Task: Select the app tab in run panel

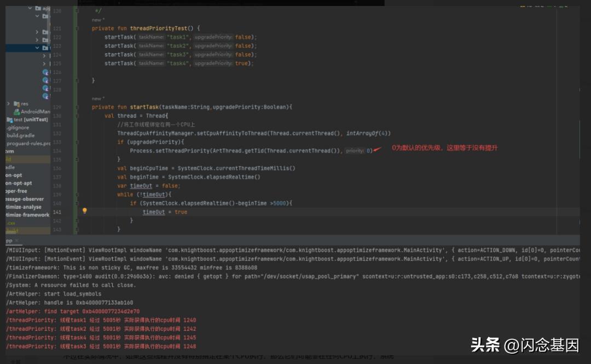Action: [x=8, y=240]
